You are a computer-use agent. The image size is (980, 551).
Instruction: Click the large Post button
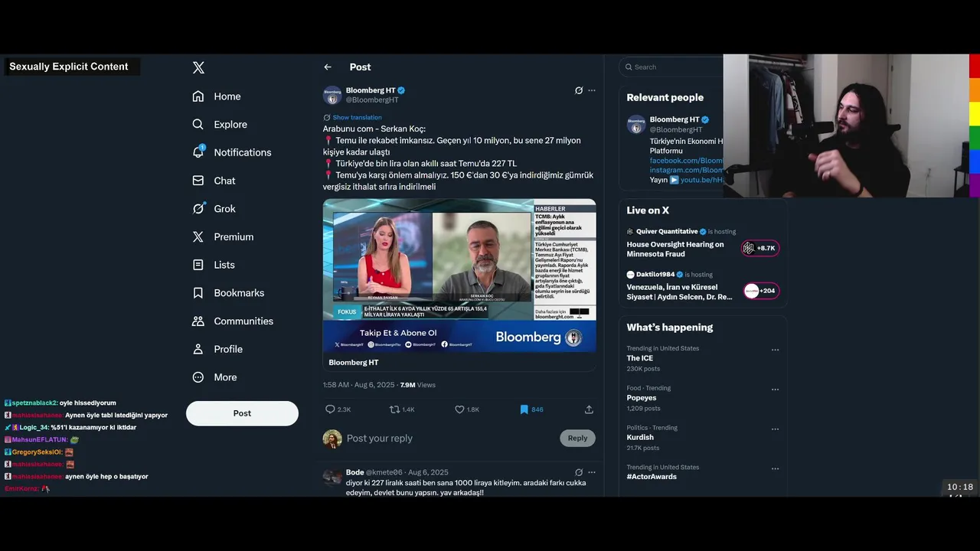point(242,413)
